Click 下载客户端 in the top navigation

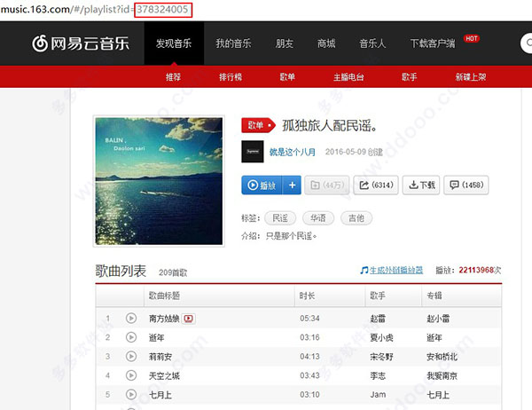(433, 43)
